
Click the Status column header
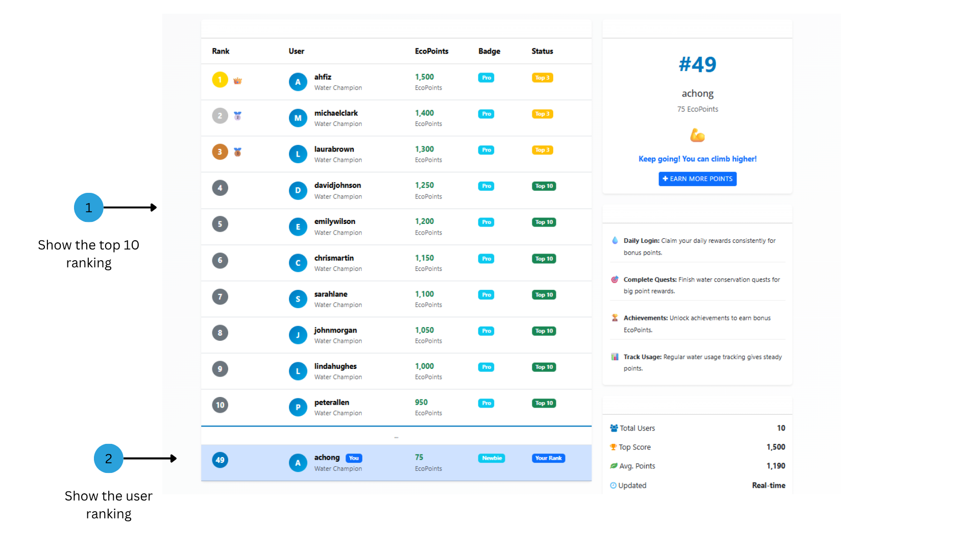pyautogui.click(x=542, y=51)
